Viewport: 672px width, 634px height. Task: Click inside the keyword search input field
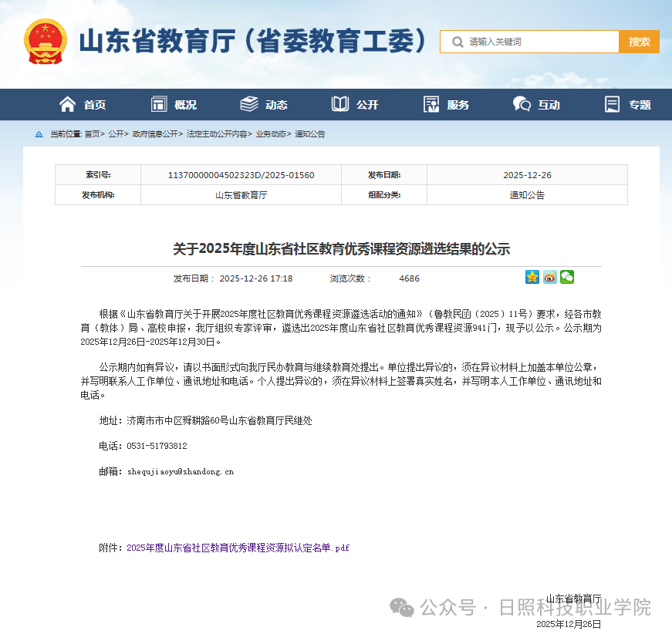[536, 41]
